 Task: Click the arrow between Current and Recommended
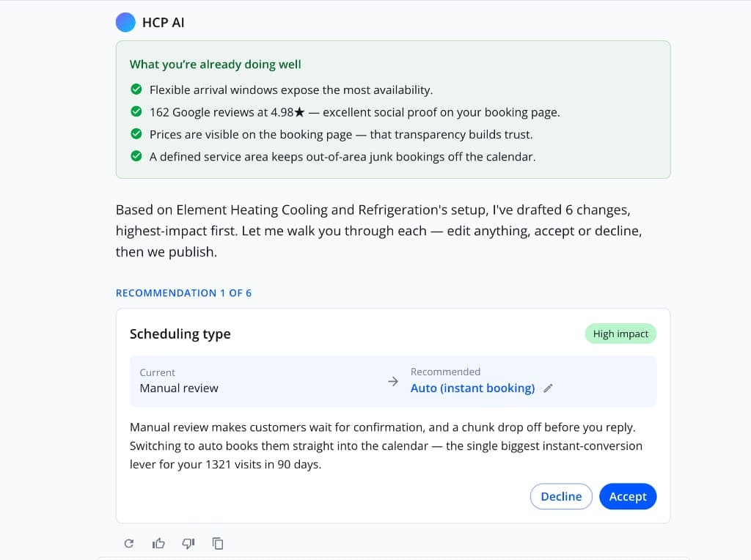click(393, 381)
